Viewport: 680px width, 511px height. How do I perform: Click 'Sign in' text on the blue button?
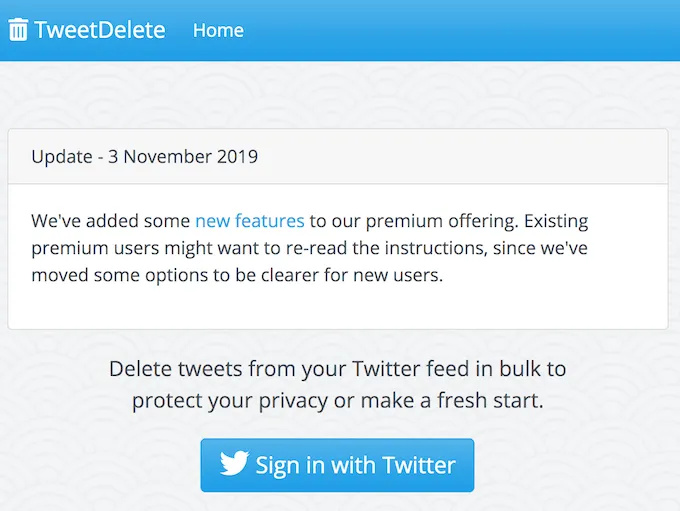[290, 465]
